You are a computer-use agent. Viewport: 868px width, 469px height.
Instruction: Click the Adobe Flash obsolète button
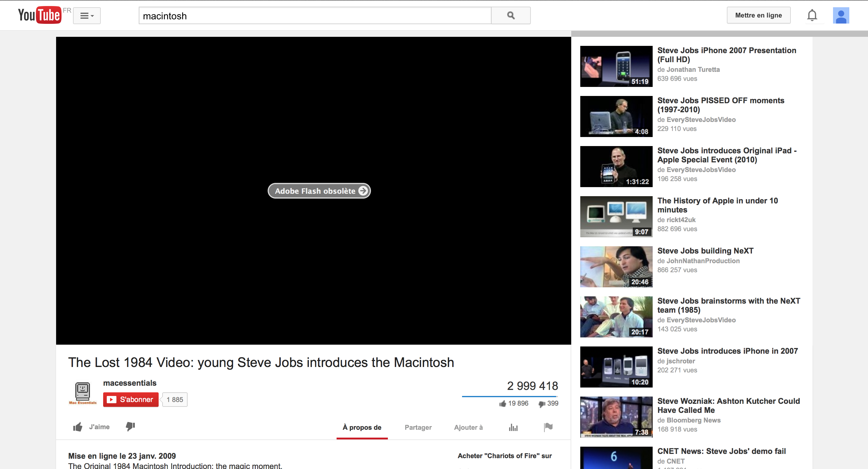pyautogui.click(x=319, y=191)
